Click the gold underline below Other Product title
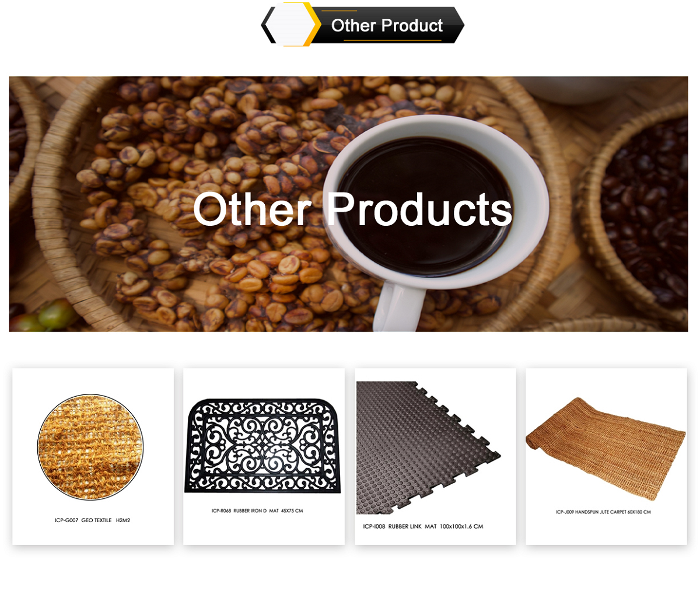Screen dimensions: 700x598 click(393, 40)
